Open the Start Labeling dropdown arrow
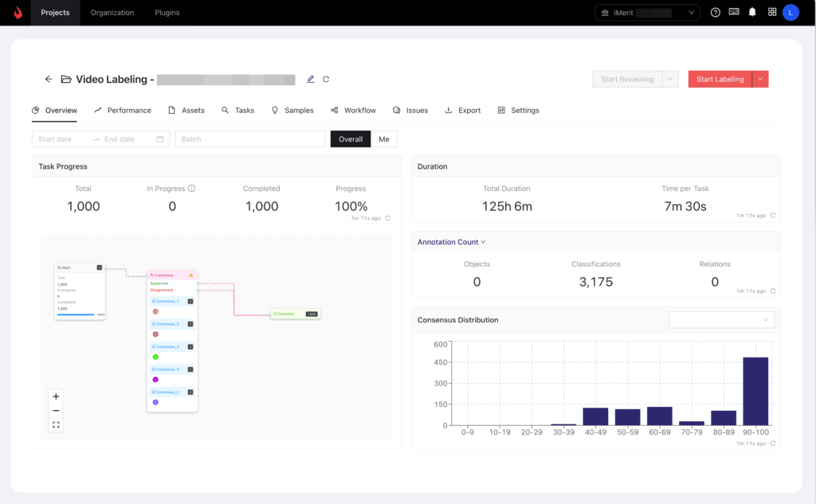 pos(759,79)
